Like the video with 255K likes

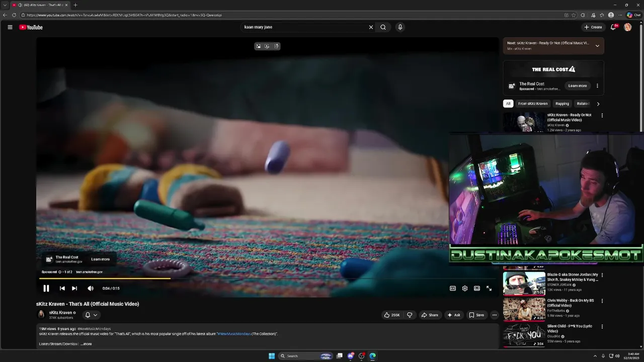tap(392, 315)
